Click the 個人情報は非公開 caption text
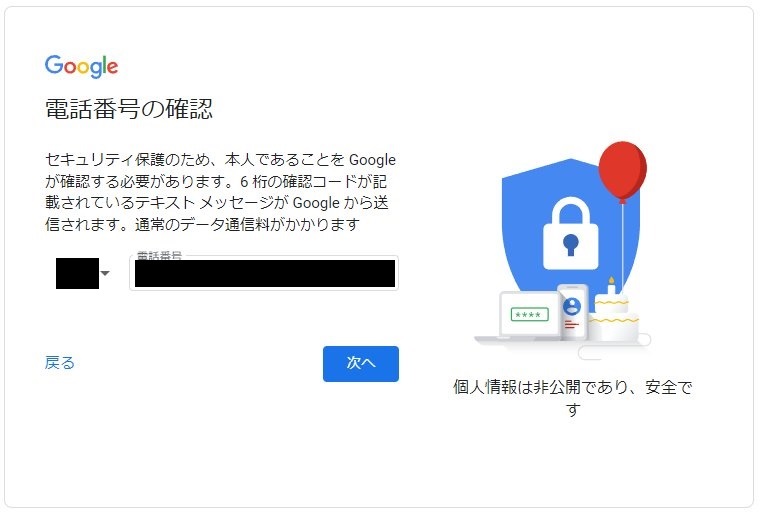The height and width of the screenshot is (516, 762). [572, 398]
